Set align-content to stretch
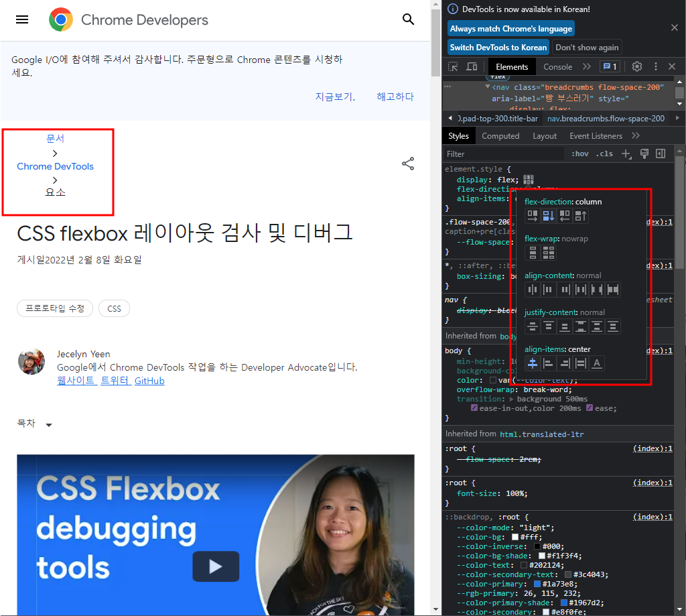This screenshot has height=616, width=686. 613,290
